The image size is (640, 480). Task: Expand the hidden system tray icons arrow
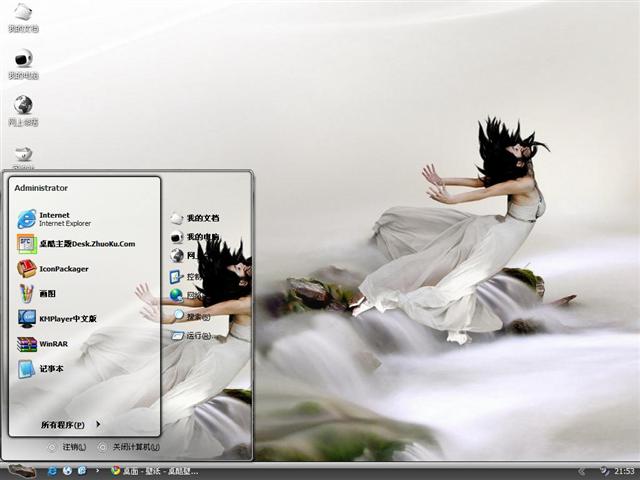581,470
